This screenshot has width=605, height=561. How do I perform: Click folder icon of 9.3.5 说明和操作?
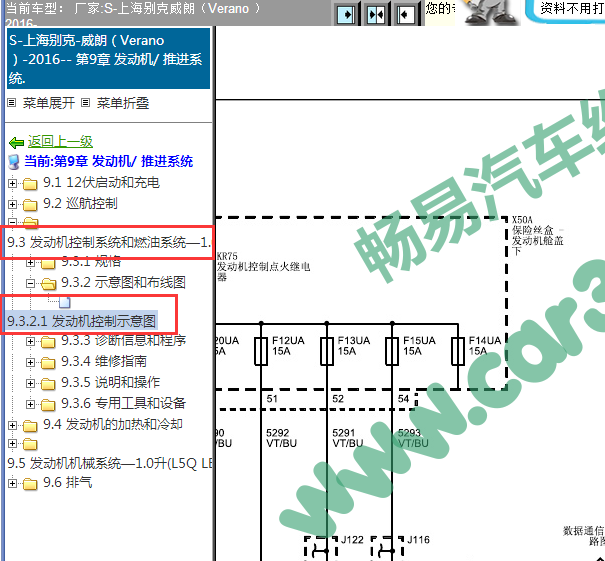[x=48, y=384]
